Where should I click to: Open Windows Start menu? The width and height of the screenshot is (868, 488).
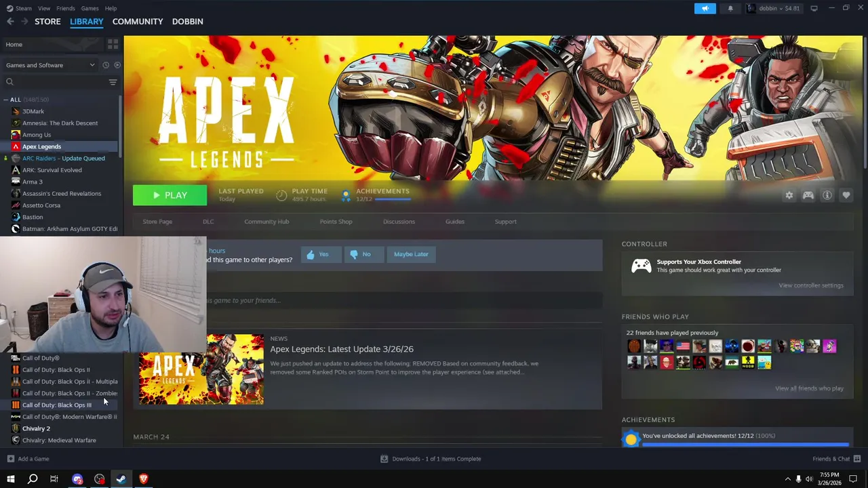click(10, 479)
